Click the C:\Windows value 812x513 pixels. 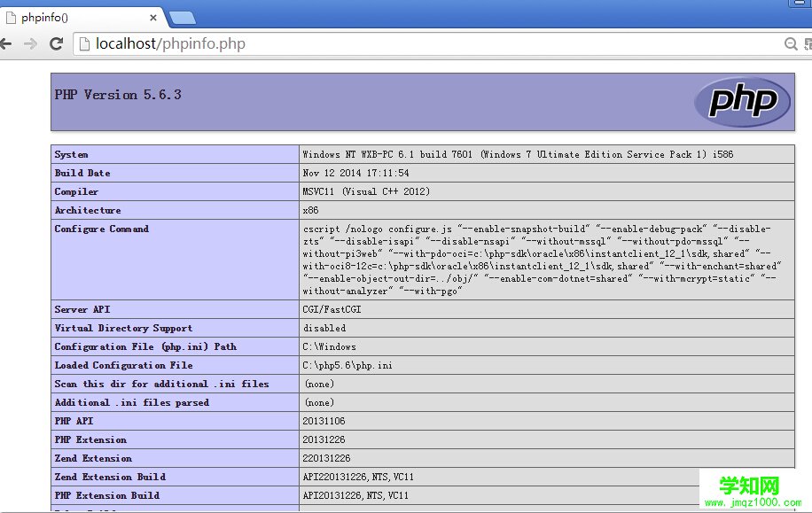point(330,346)
